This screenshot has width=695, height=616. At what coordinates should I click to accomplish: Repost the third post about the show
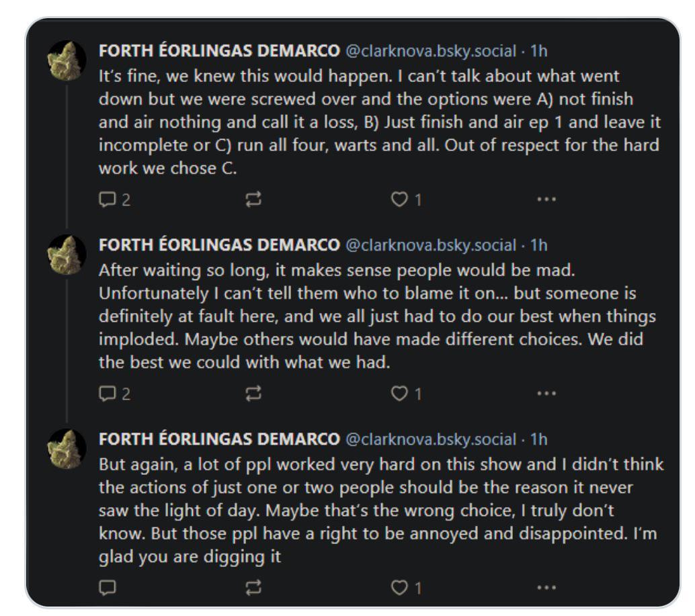coord(254,588)
